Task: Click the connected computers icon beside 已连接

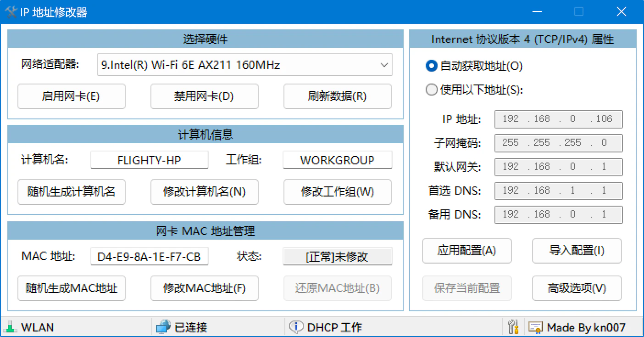Action: [163, 327]
